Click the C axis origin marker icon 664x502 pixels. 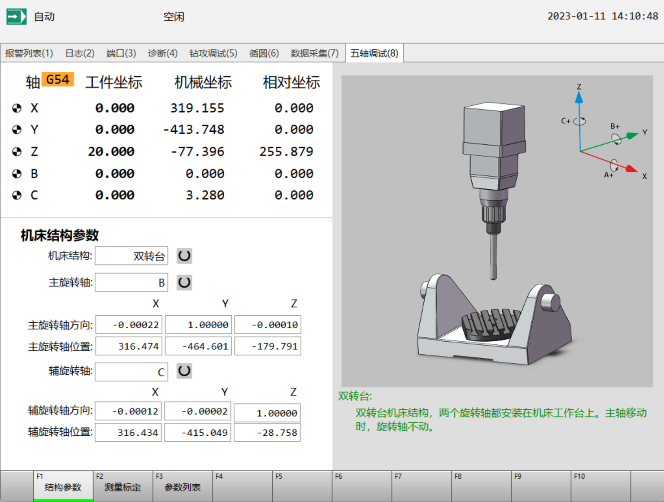[16, 196]
